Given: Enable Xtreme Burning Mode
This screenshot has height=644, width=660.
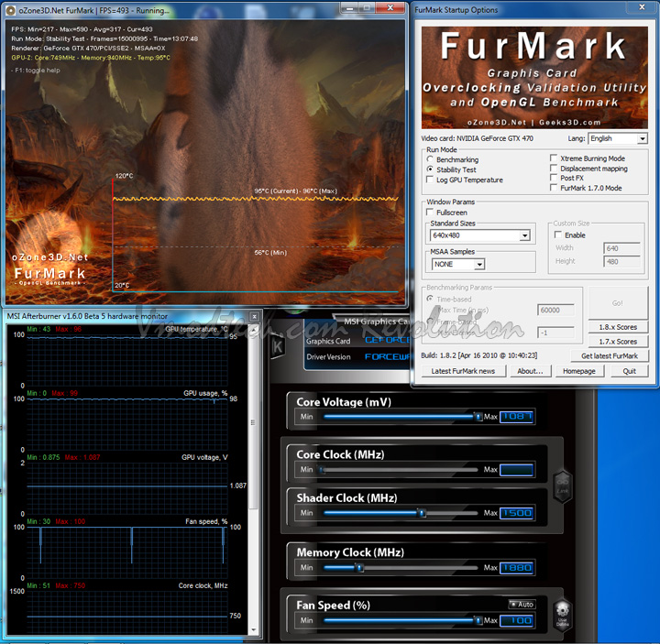Looking at the screenshot, I should click(x=554, y=158).
